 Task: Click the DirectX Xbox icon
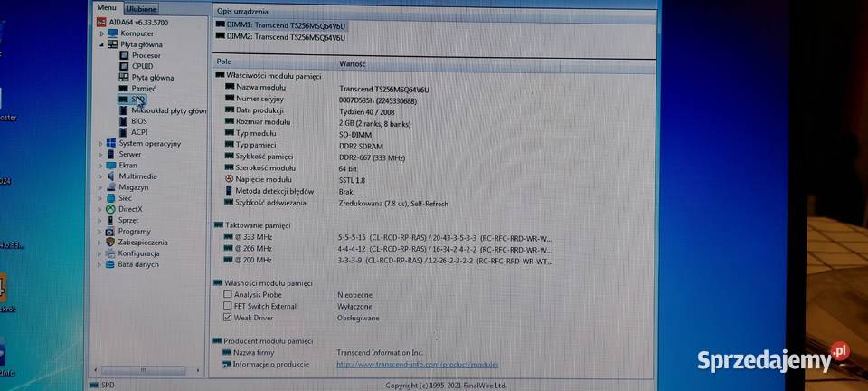(x=110, y=209)
